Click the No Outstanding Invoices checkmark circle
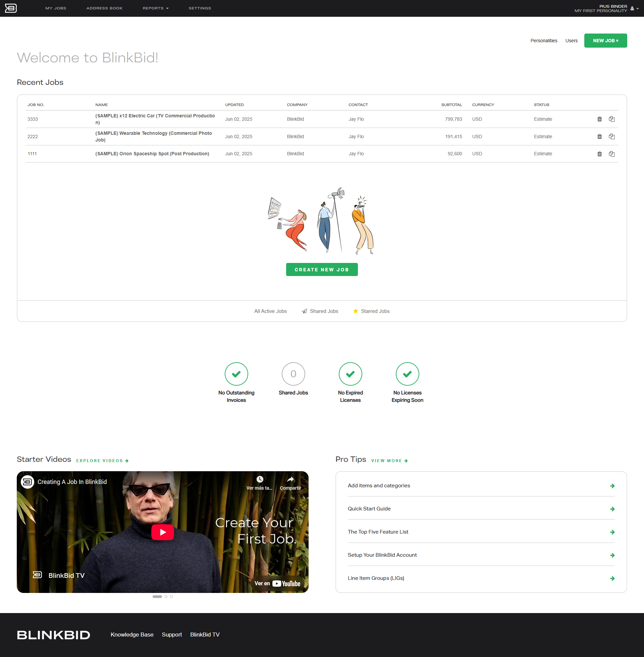 click(x=236, y=374)
